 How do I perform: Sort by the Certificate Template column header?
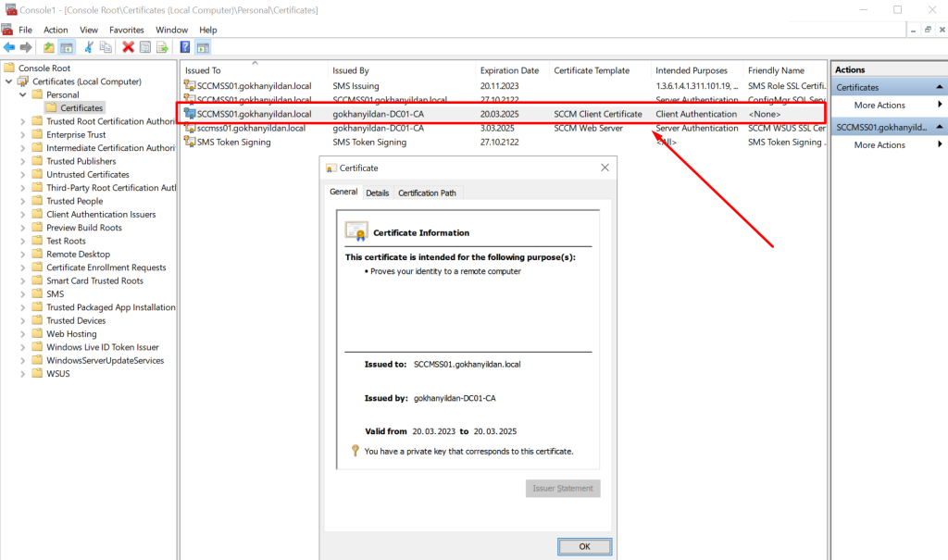[x=600, y=70]
